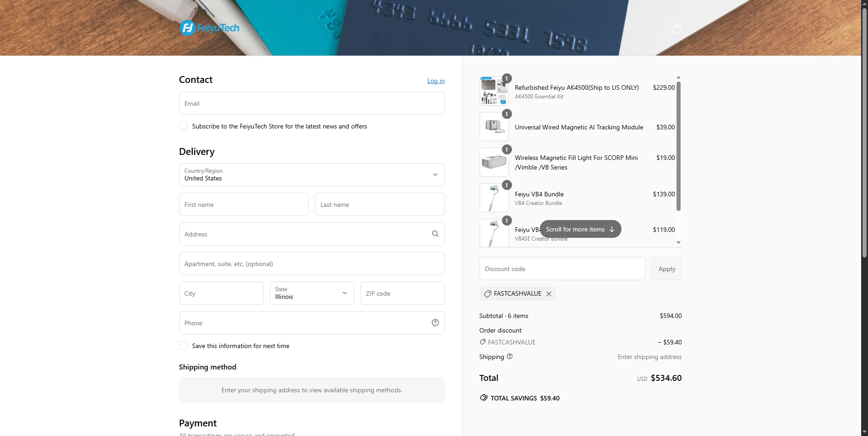Focus the City field
The image size is (868, 436).
click(221, 293)
